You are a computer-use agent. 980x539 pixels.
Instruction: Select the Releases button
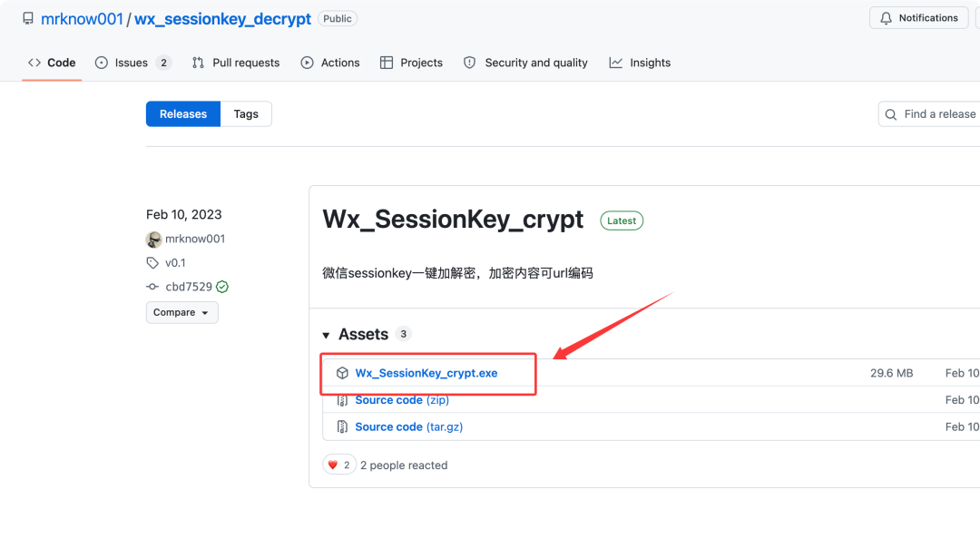pos(183,113)
